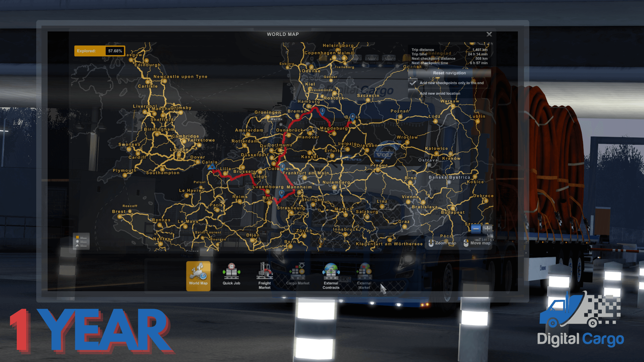Click the Budapest city label
This screenshot has height=362, width=644.
[x=453, y=213]
